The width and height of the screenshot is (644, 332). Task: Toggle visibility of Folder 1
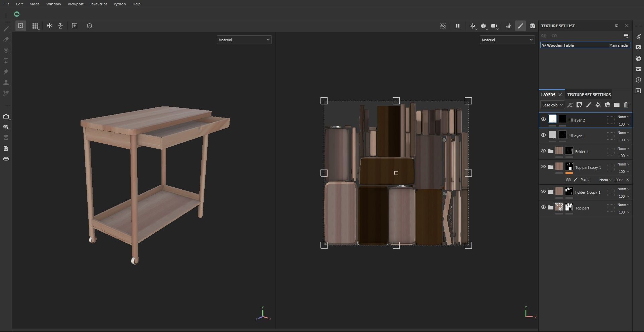click(x=543, y=151)
